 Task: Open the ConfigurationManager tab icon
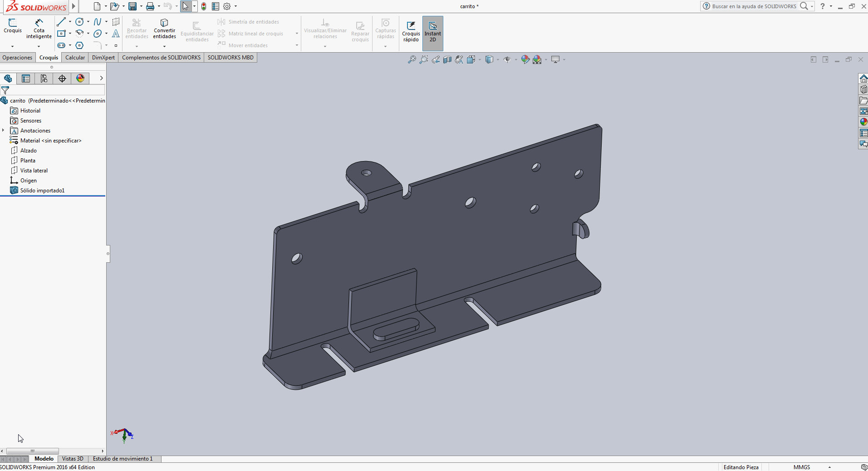44,78
